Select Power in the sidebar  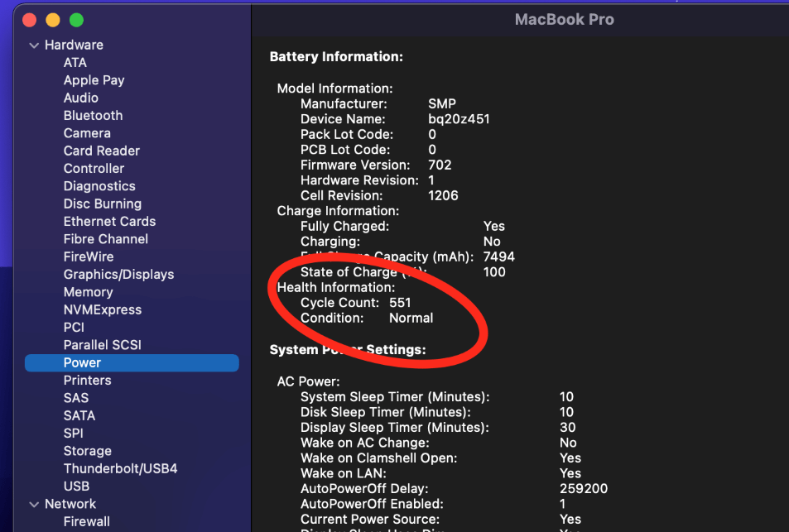coord(82,362)
